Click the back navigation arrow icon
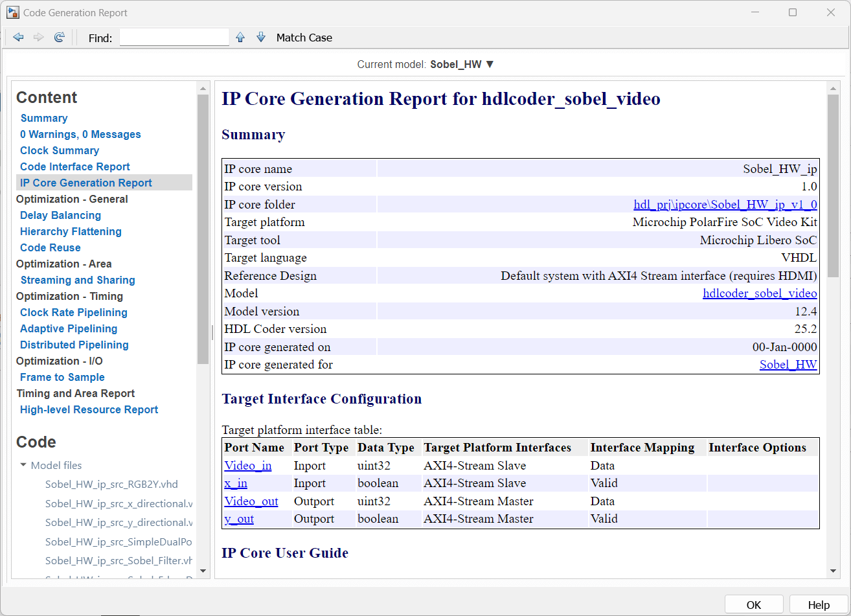851x616 pixels. coord(18,38)
